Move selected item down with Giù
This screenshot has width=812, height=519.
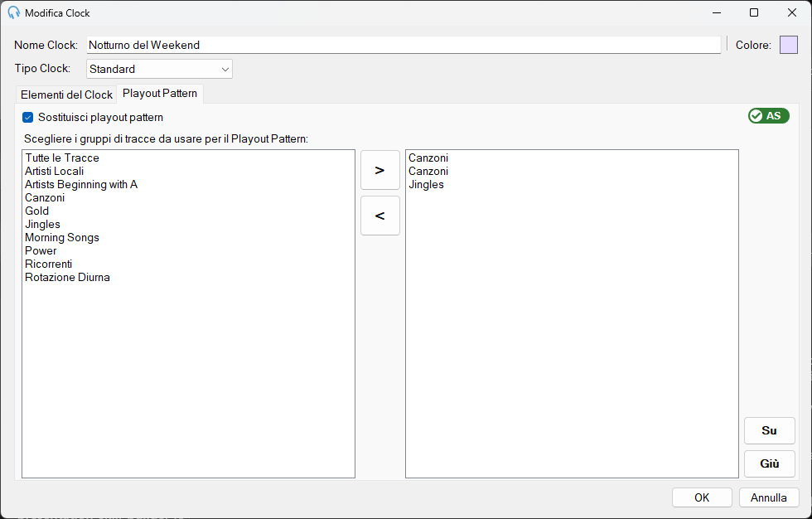click(770, 463)
